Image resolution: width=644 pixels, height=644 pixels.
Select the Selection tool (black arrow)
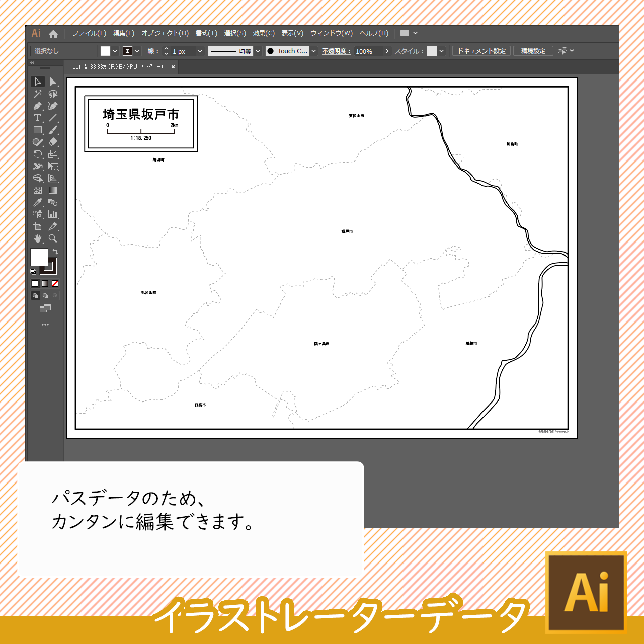pyautogui.click(x=38, y=82)
